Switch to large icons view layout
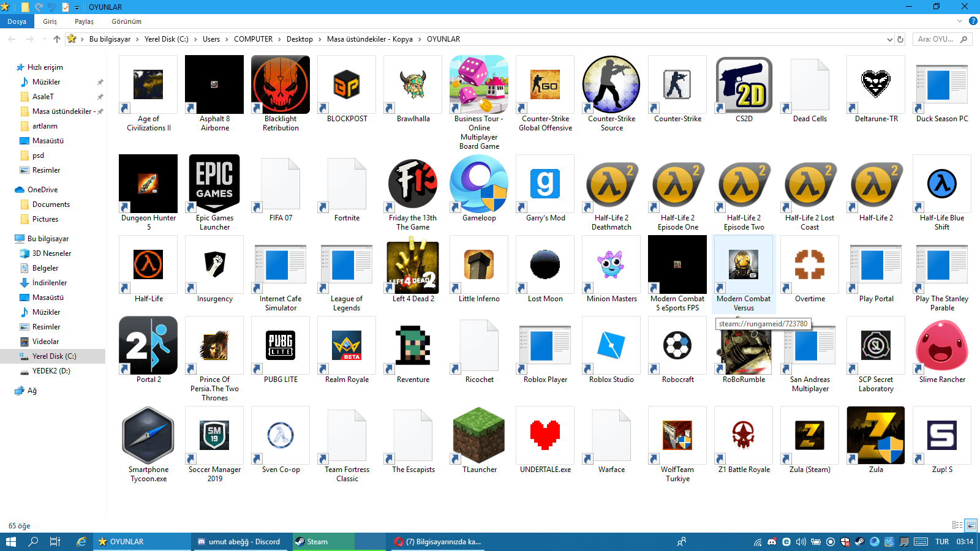This screenshot has height=551, width=980. point(971,525)
